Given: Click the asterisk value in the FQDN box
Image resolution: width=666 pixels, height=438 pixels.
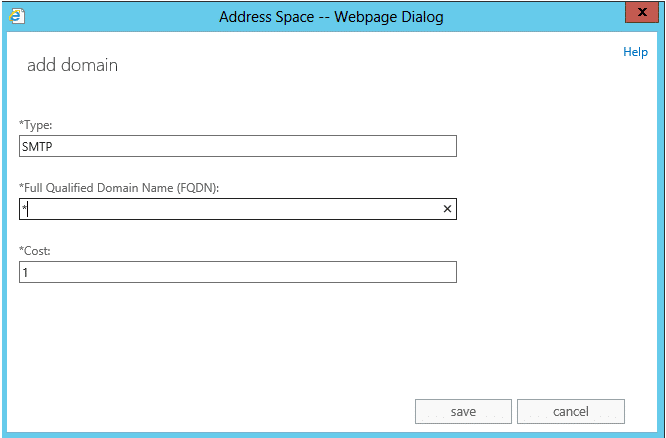Looking at the screenshot, I should pos(24,208).
